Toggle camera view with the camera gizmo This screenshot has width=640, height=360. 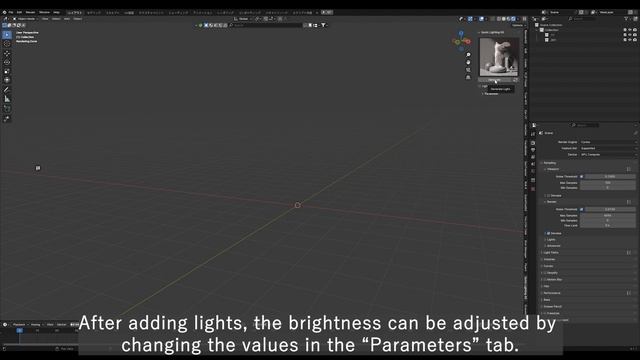[468, 70]
